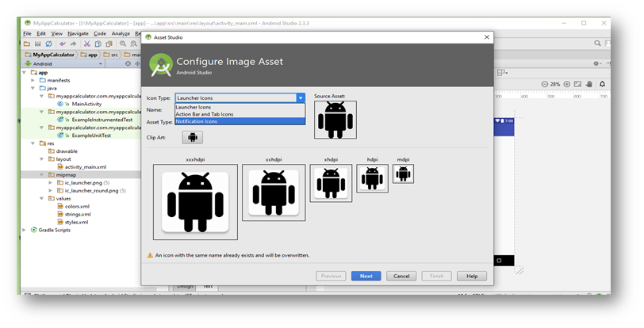Open file via the toolbar folder icon
The image size is (644, 328).
coord(27,44)
